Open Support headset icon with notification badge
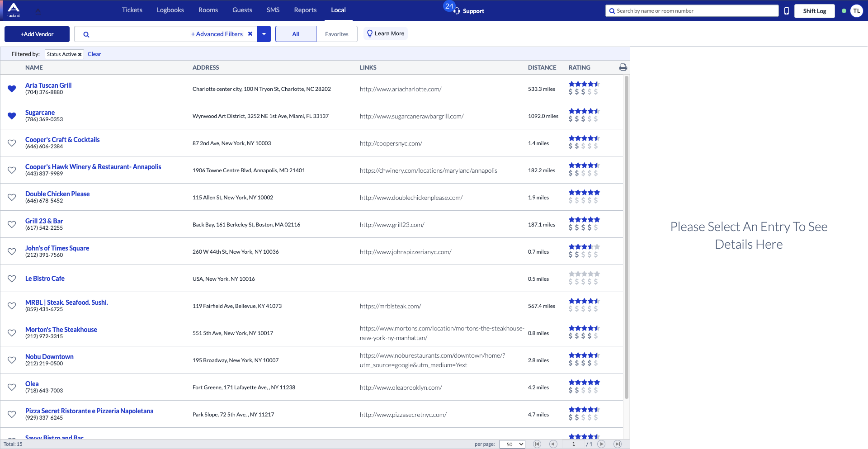The image size is (868, 449). (x=457, y=11)
